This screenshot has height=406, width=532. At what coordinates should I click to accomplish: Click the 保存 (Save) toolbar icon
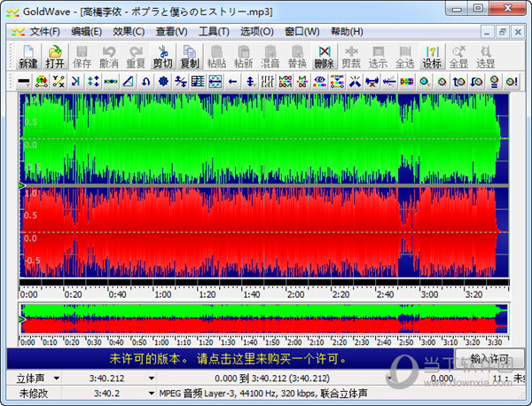pos(82,57)
